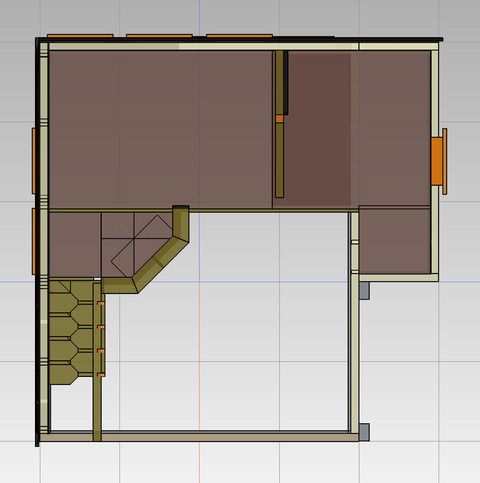Select the gray column below the small right room
This screenshot has height=483, width=480.
(x=364, y=291)
